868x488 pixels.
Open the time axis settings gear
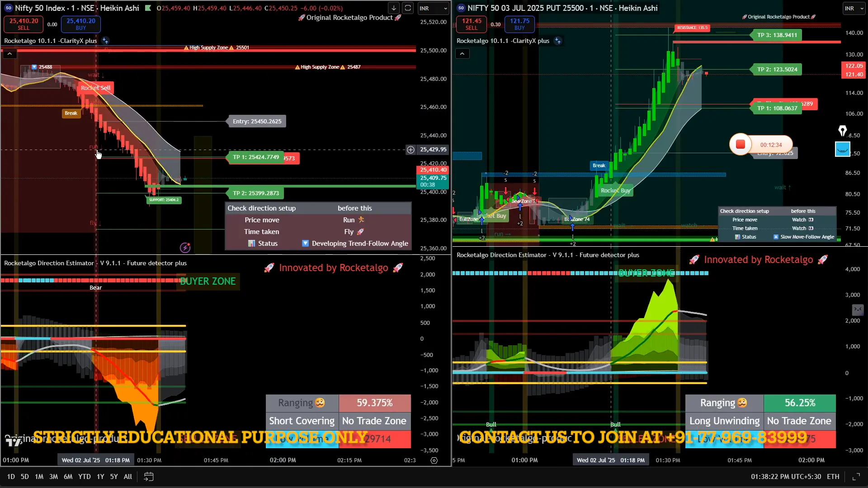point(434,460)
